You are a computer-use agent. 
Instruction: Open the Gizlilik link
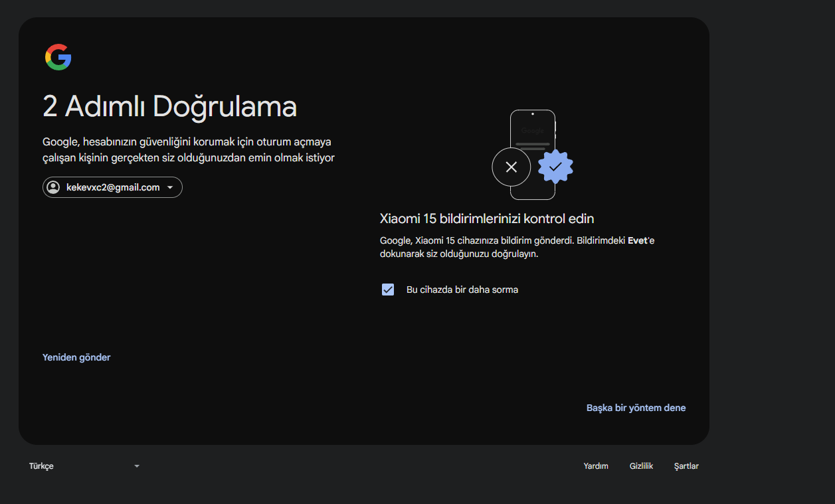641,466
